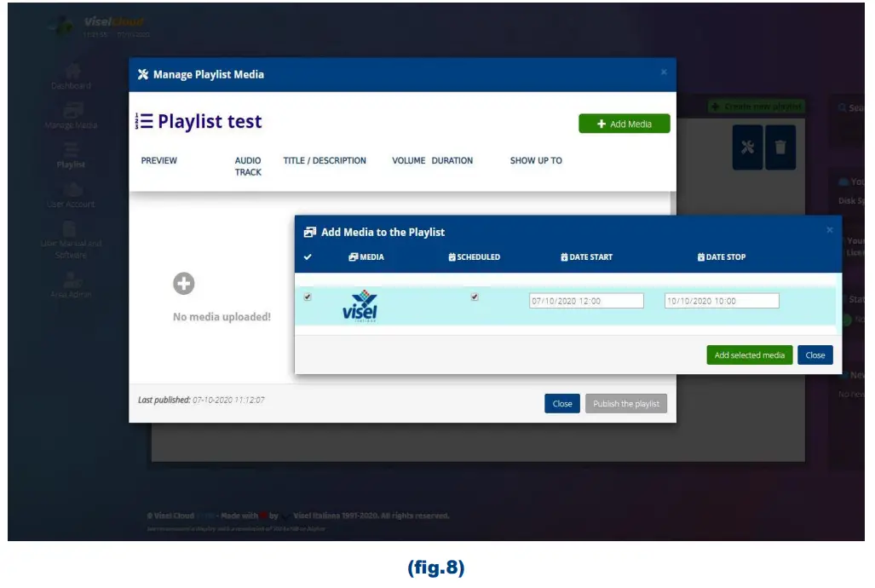Click the TITLE / DESCRIPTION column header

[x=325, y=160]
